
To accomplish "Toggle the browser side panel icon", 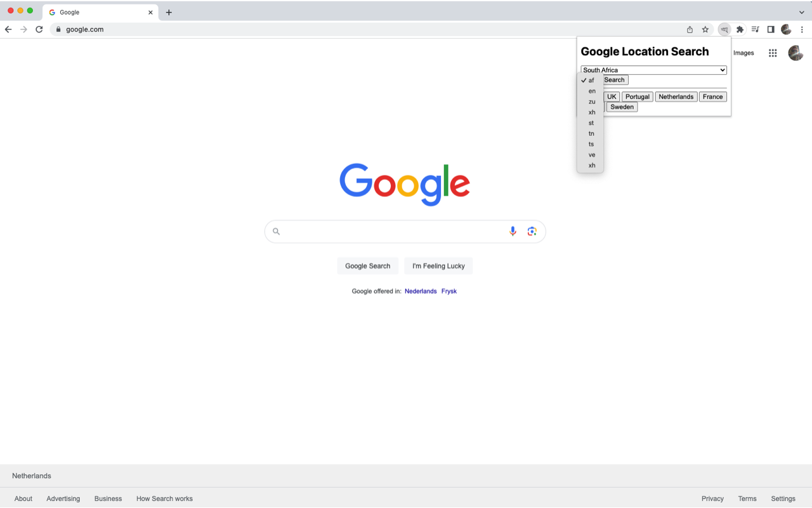I will [771, 29].
